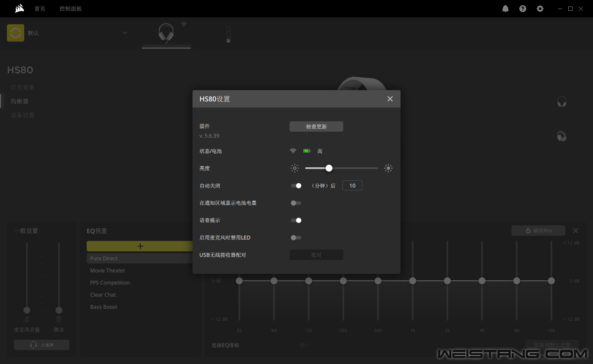Click the 4k EQ band handle
Image resolution: width=593 pixels, height=364 pixels.
click(x=482, y=281)
